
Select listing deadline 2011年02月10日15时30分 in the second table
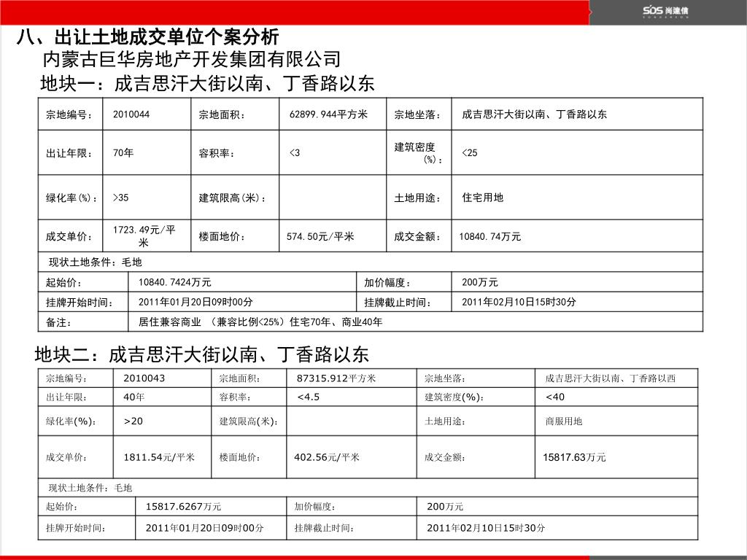point(486,528)
